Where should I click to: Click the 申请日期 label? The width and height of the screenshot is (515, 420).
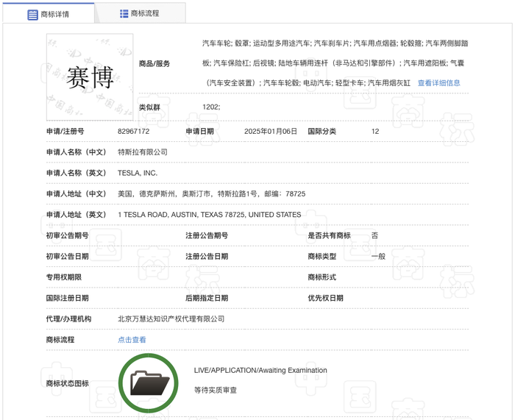click(x=199, y=132)
